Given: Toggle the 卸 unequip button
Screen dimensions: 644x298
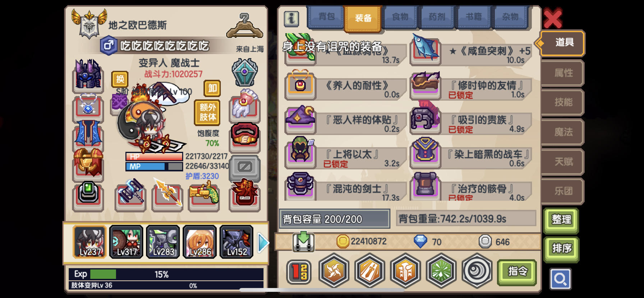Looking at the screenshot, I should point(212,88).
